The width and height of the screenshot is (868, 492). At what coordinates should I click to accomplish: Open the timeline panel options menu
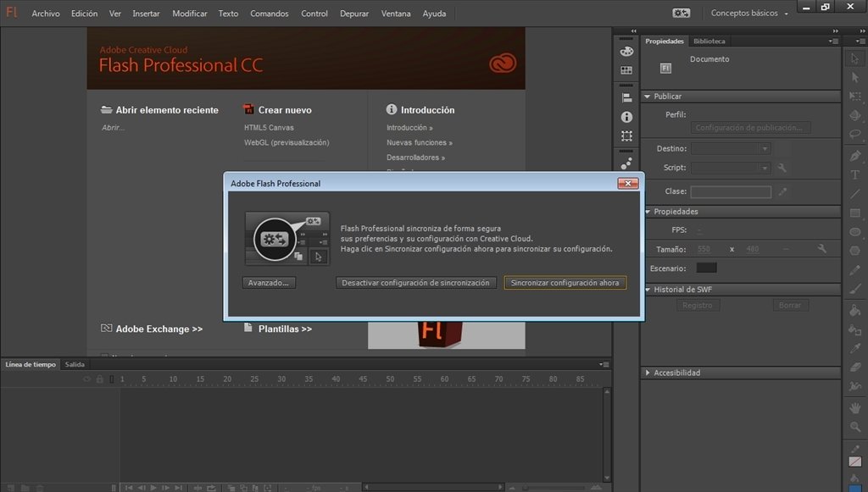tap(604, 364)
